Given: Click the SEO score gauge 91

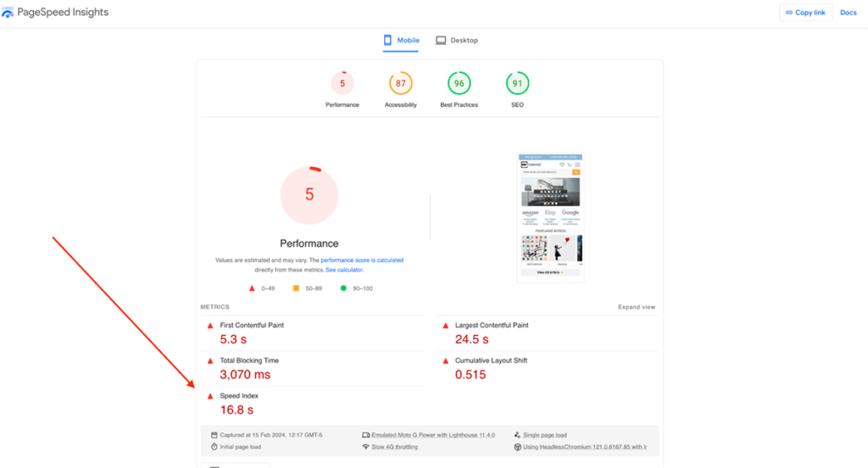Looking at the screenshot, I should pyautogui.click(x=517, y=84).
